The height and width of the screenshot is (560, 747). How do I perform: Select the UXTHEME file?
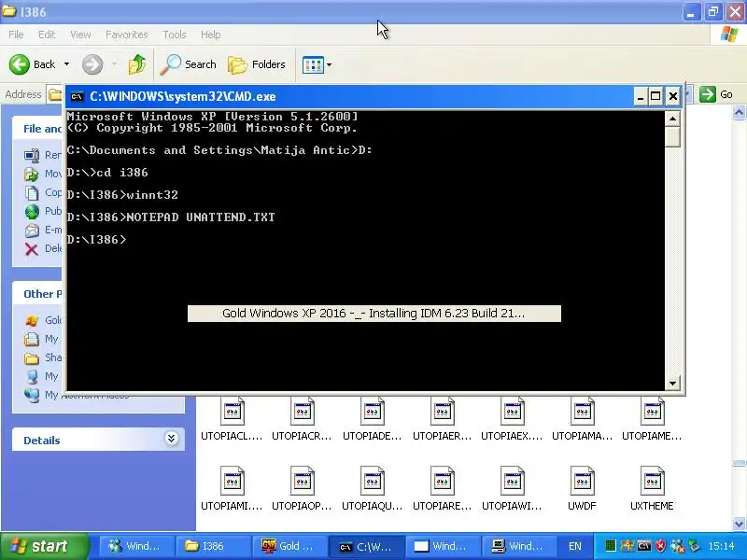coord(652,489)
